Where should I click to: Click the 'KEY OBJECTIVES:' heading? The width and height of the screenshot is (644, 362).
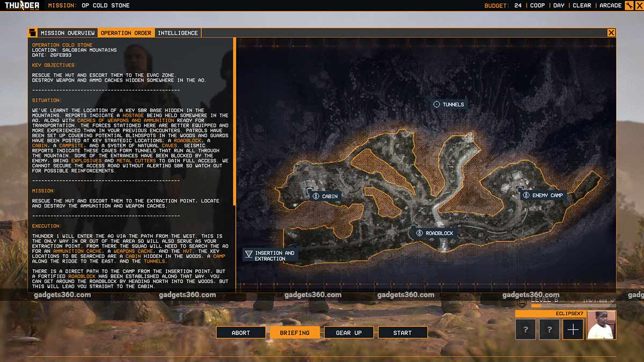coord(54,65)
